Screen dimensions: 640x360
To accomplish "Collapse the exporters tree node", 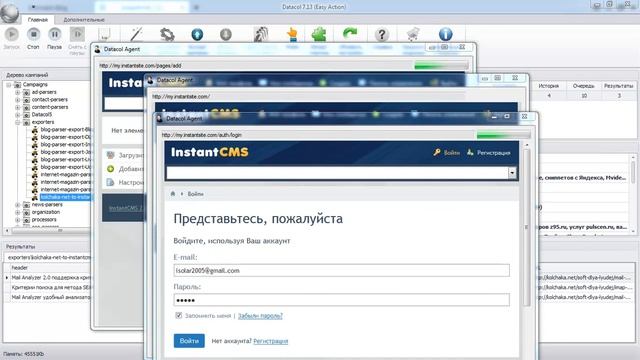I will click(18, 122).
